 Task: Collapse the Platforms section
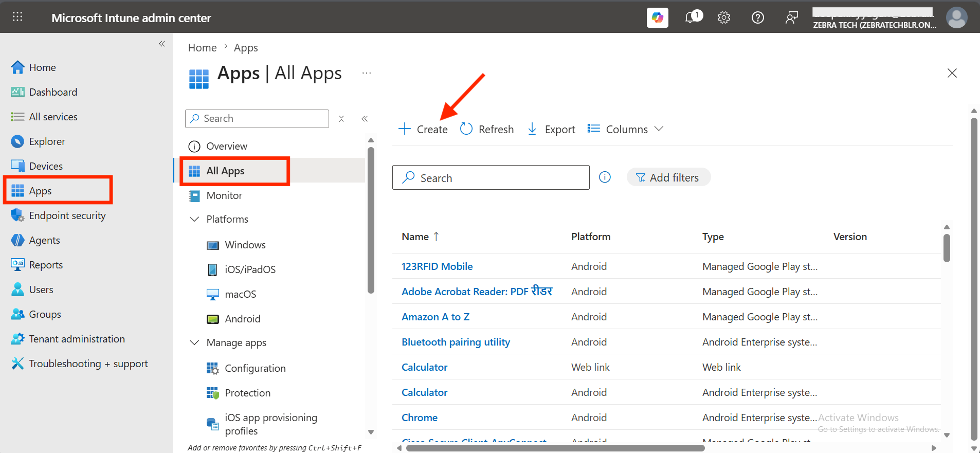point(194,219)
